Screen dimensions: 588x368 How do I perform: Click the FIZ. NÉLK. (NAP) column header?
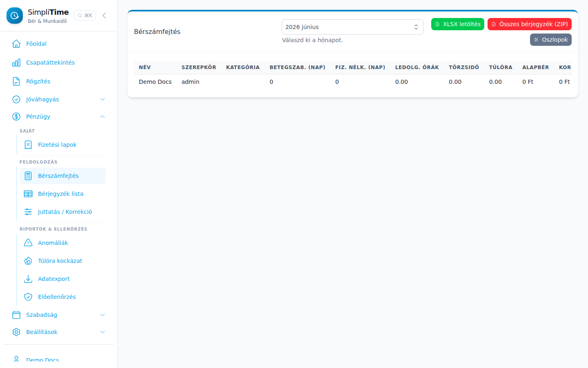360,67
